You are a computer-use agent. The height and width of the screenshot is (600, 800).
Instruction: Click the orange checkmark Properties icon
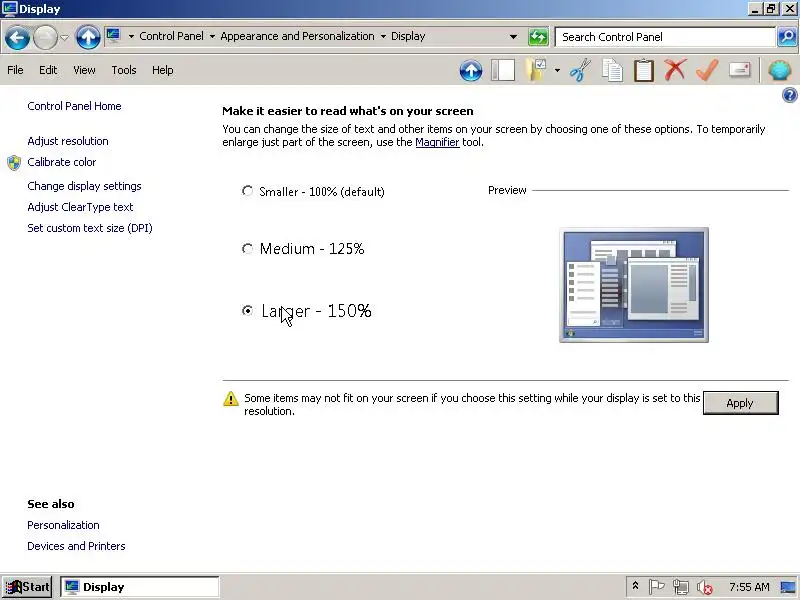click(707, 70)
